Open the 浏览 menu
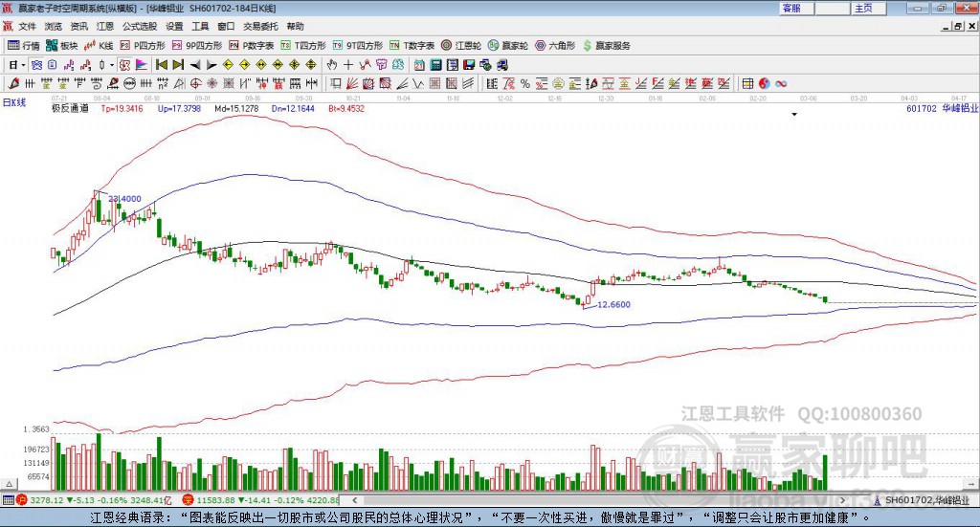 (54, 26)
